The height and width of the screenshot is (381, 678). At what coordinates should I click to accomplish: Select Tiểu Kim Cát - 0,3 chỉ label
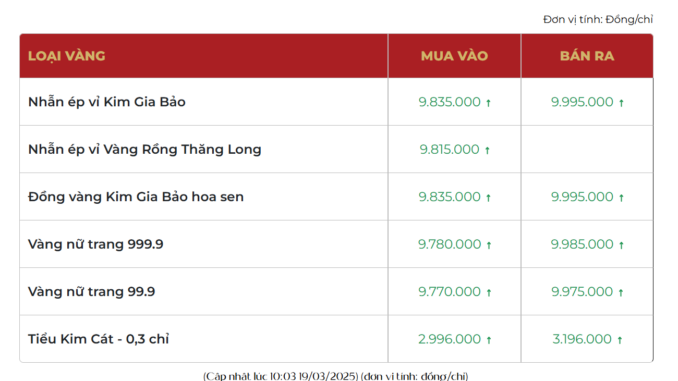coord(99,339)
